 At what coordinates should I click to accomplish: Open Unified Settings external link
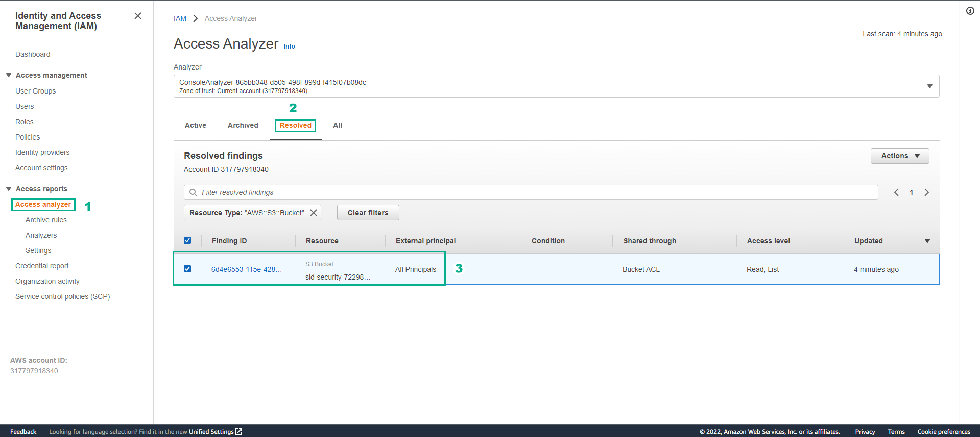coord(215,432)
